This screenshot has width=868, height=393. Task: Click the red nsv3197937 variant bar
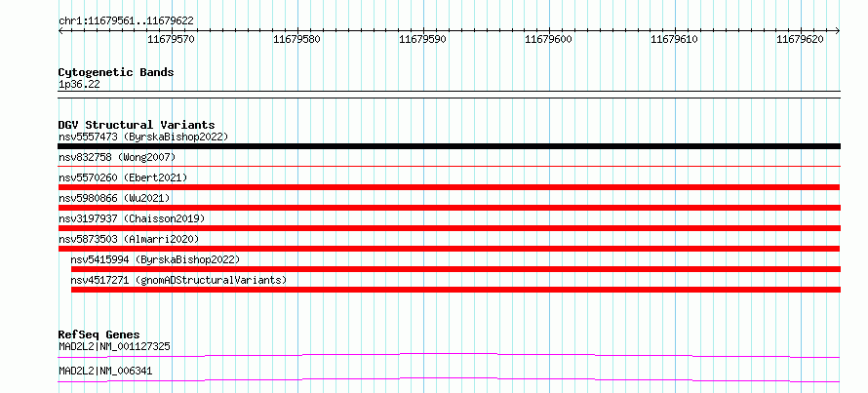pyautogui.click(x=449, y=228)
